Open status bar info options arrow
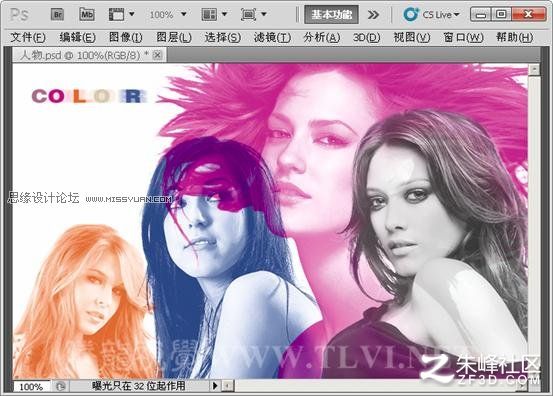The image size is (553, 396). coord(215,386)
